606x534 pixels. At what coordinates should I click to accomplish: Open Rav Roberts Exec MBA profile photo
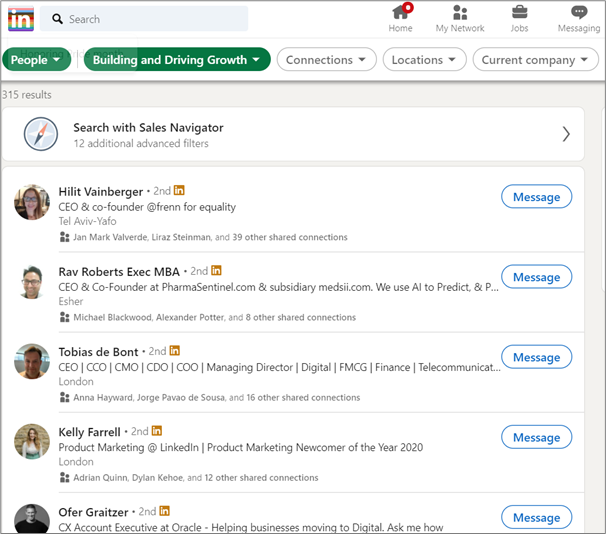tap(32, 282)
